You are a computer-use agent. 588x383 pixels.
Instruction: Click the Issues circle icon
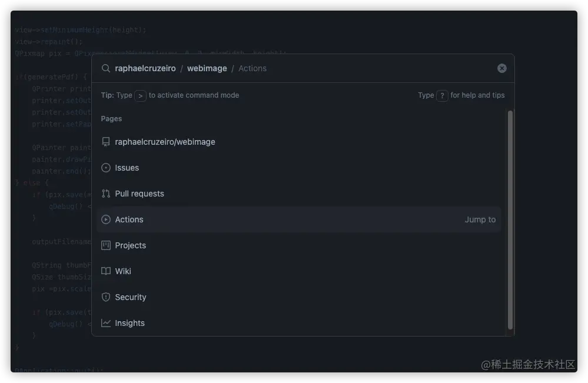point(106,168)
